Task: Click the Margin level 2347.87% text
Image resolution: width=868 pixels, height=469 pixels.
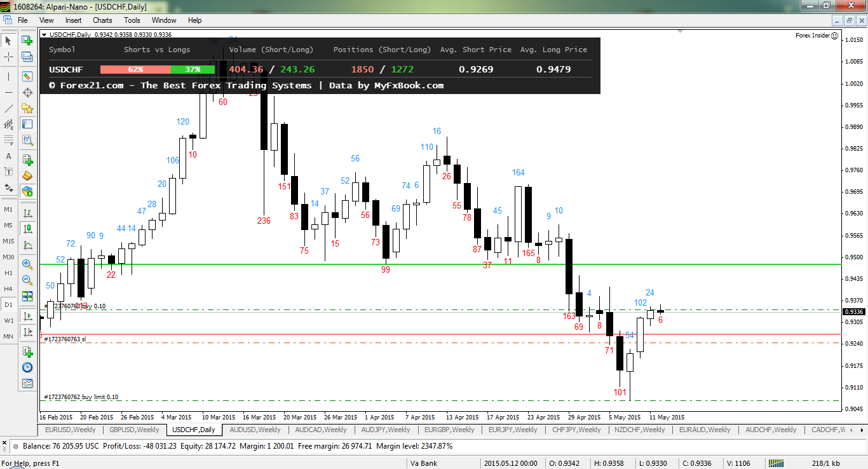Action: [x=414, y=446]
